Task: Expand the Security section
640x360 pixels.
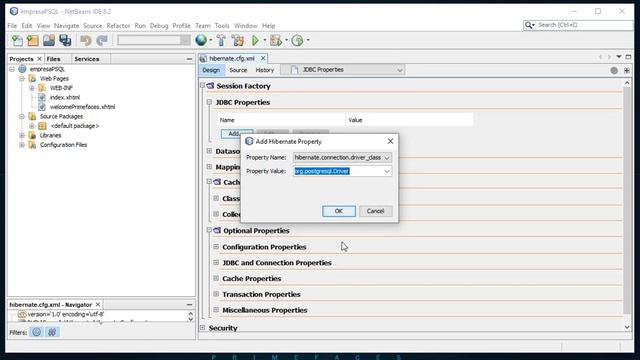Action: point(202,328)
